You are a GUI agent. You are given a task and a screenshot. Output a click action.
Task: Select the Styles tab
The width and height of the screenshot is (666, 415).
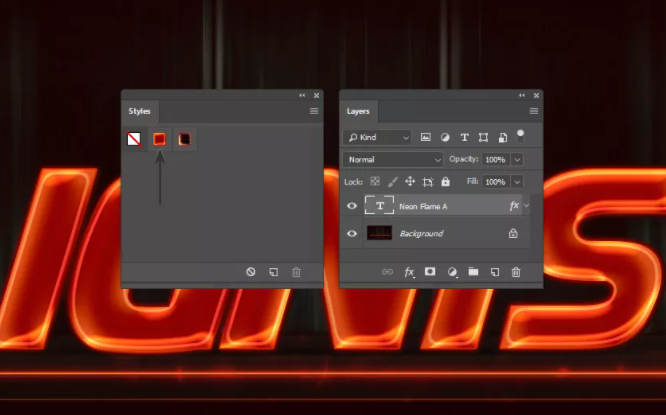(x=140, y=111)
